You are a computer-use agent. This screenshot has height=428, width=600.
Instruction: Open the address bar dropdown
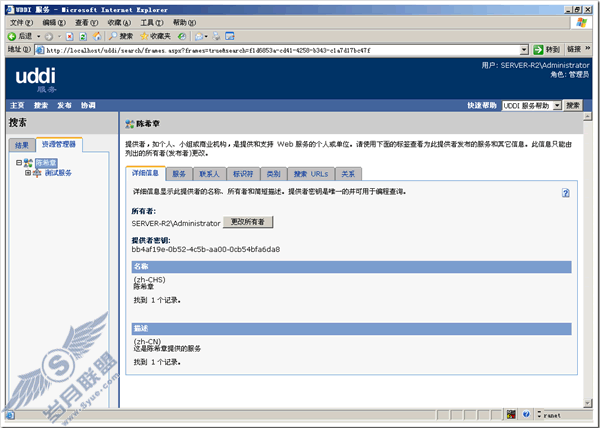tap(524, 50)
